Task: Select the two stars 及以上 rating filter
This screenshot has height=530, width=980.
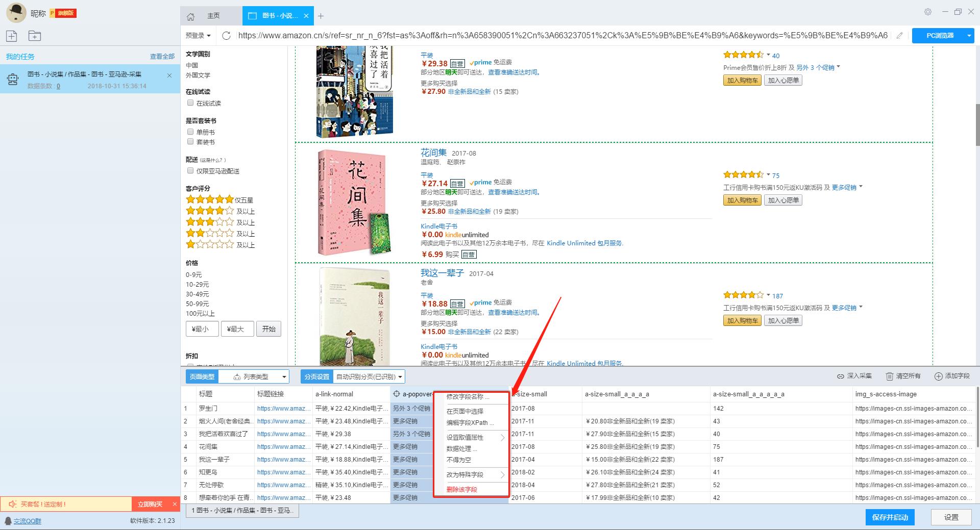Action: click(210, 233)
